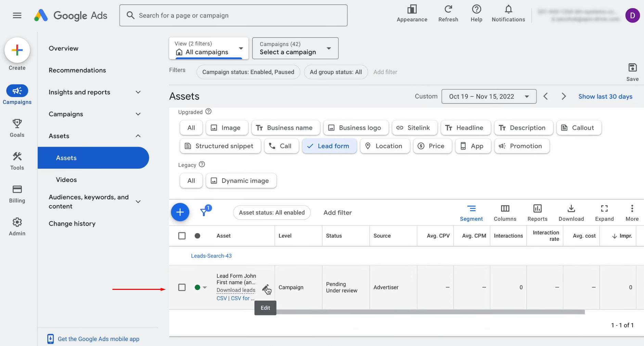Select the header checkbox to select all assets
The image size is (644, 346).
(182, 235)
